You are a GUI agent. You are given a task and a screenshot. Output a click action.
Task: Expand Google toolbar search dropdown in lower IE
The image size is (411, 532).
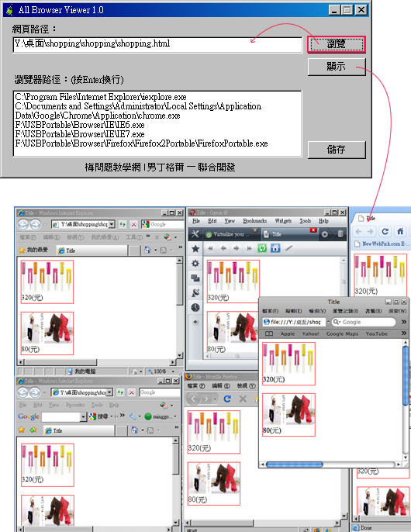pyautogui.click(x=84, y=416)
